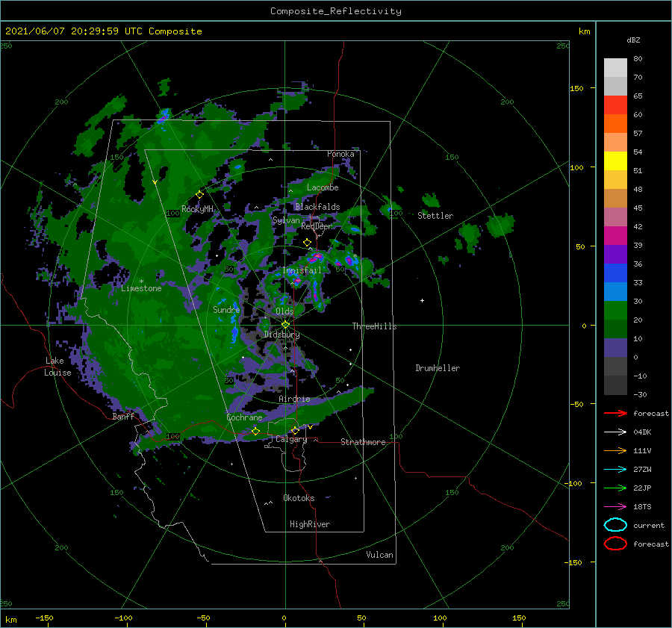The image size is (672, 628).
Task: Click the Okotoks label
Action: 299,497
